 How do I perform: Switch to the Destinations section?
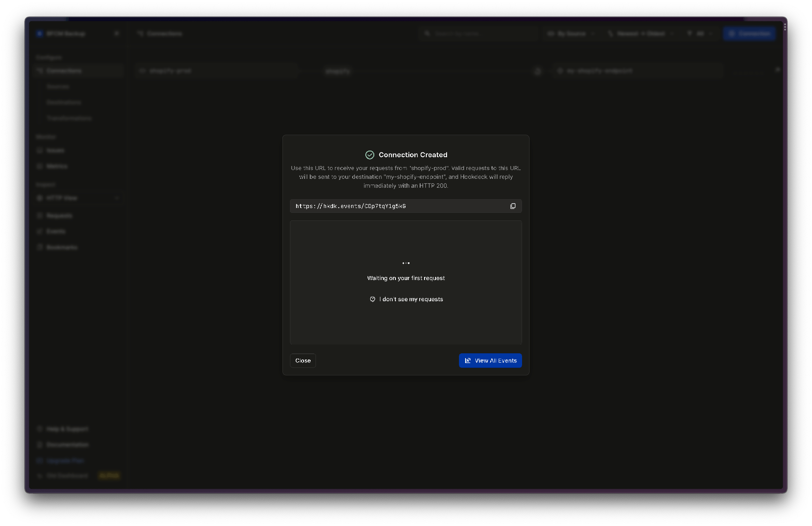click(x=64, y=102)
